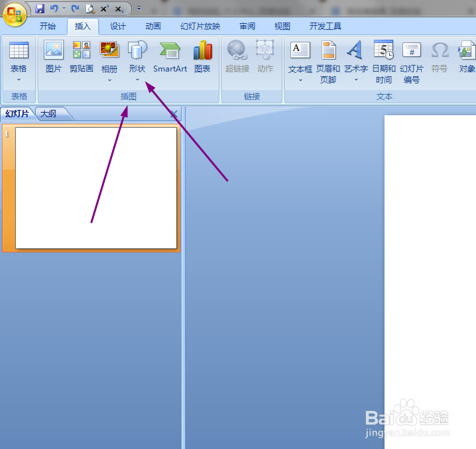
Task: Select the 插入 ribbon tab
Action: click(x=83, y=26)
